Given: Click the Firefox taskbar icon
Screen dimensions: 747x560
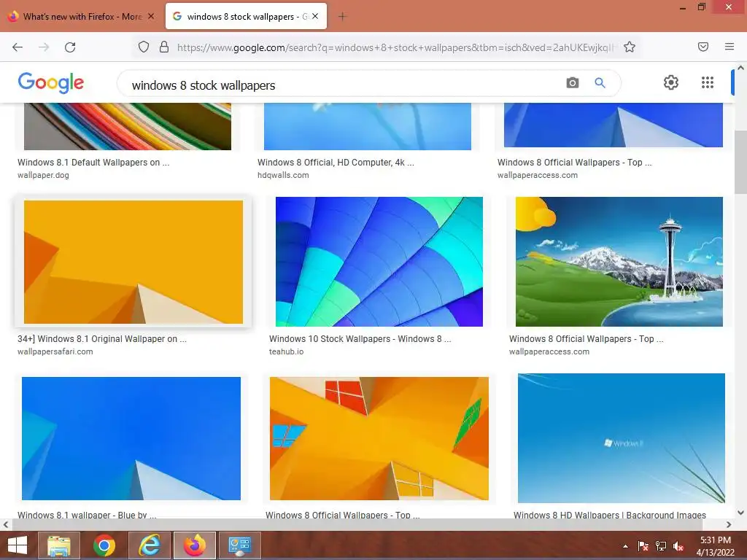Looking at the screenshot, I should pos(194,545).
